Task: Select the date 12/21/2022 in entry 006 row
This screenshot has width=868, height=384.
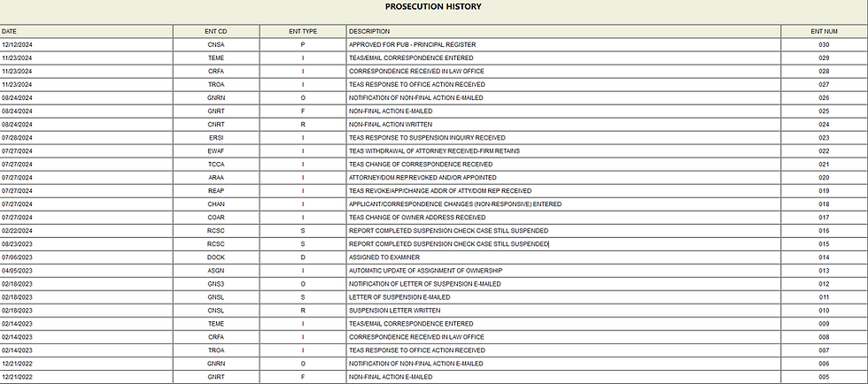Action: pos(18,364)
